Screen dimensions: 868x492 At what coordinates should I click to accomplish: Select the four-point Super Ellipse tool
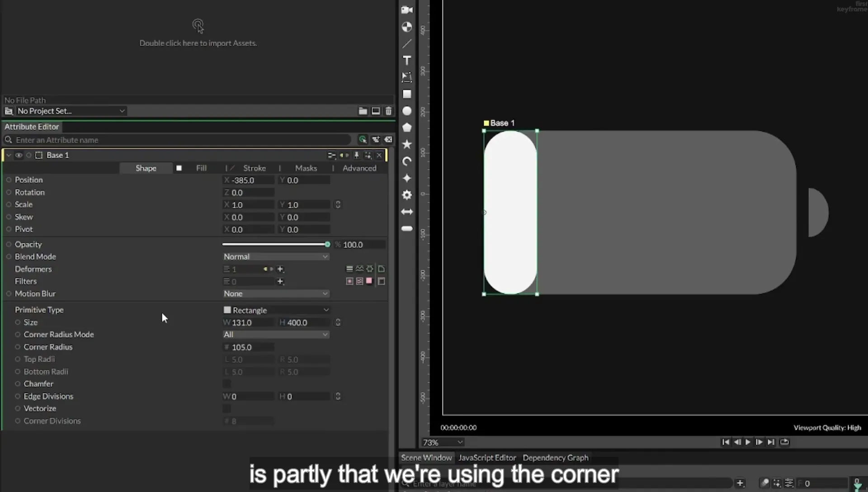(x=407, y=178)
